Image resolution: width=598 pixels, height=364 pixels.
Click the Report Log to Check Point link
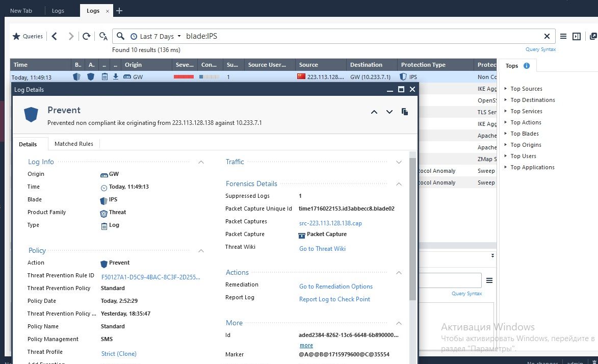tap(334, 299)
